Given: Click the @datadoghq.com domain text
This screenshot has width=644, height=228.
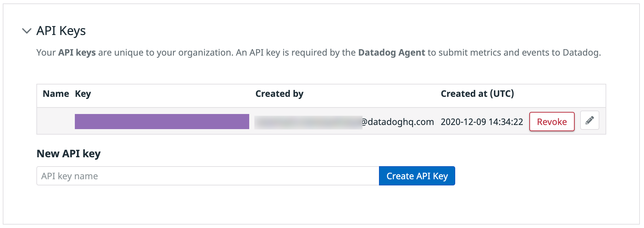Looking at the screenshot, I should pyautogui.click(x=398, y=122).
